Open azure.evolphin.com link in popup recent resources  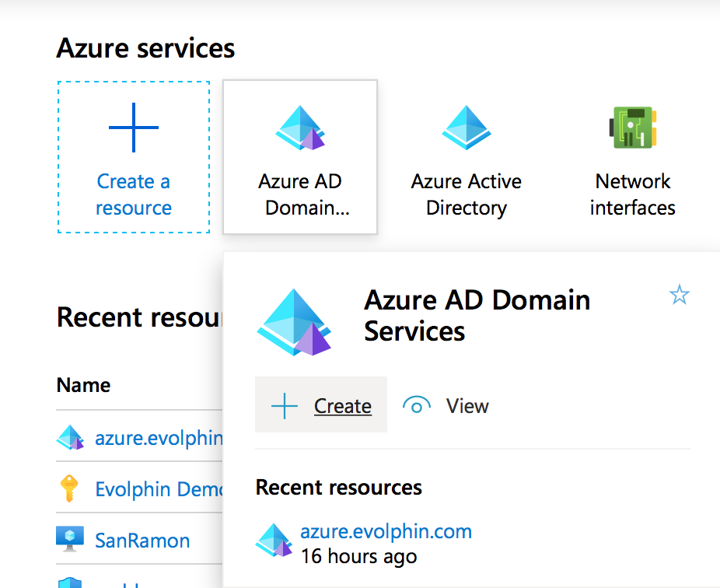coord(386,531)
